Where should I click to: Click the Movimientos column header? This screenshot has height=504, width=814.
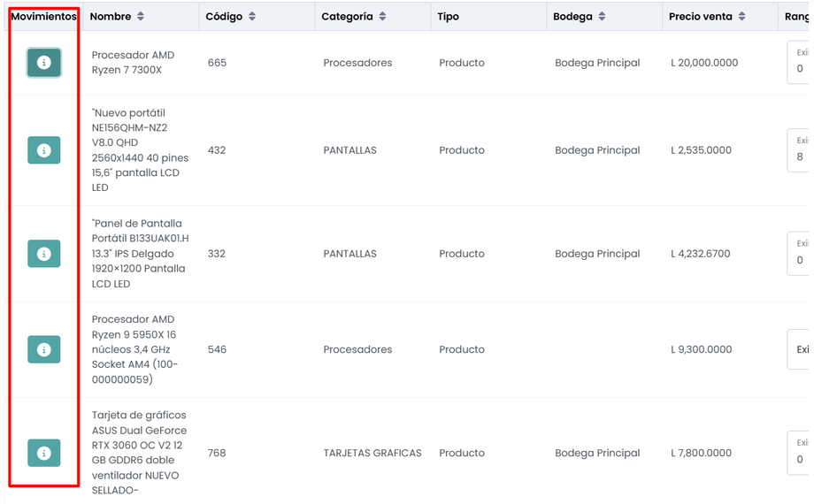43,17
